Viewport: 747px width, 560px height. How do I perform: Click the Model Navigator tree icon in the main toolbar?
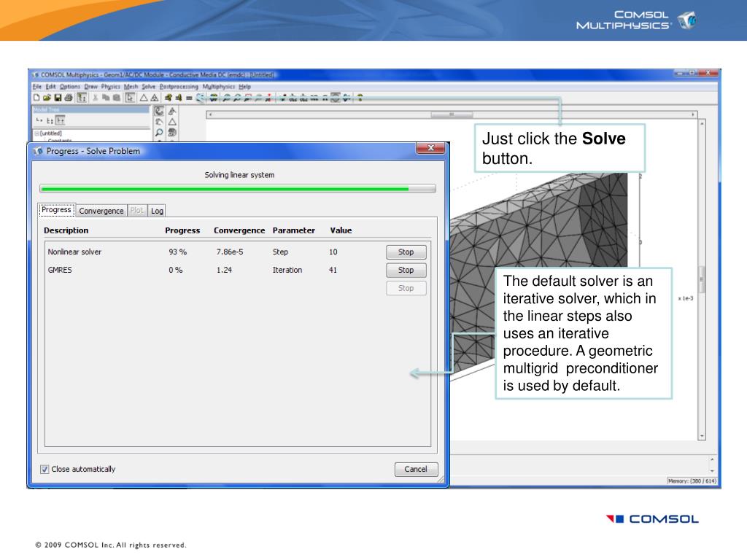tap(82, 98)
